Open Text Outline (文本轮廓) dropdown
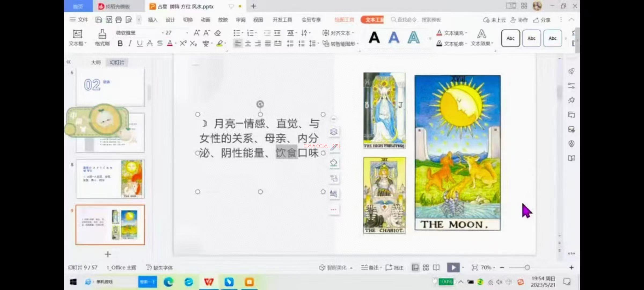 [x=452, y=43]
